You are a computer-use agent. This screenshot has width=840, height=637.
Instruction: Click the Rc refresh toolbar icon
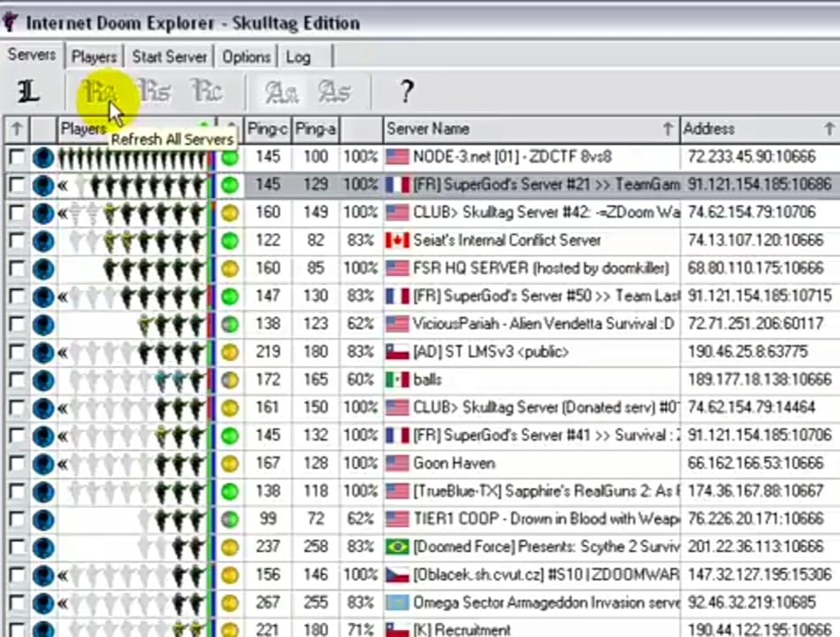[207, 91]
